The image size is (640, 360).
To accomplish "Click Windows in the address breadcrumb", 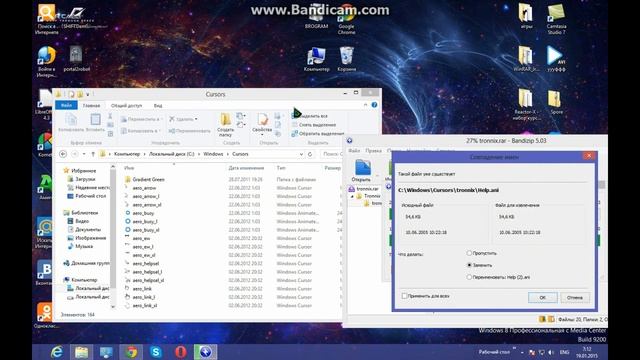I will [213, 154].
